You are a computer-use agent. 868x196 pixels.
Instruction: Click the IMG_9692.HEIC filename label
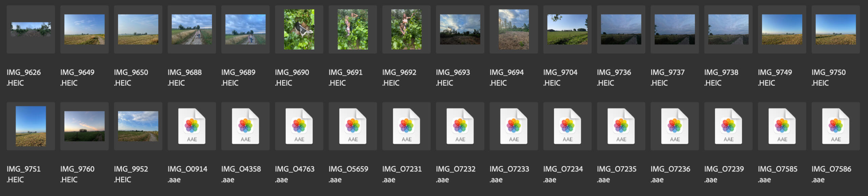399,78
